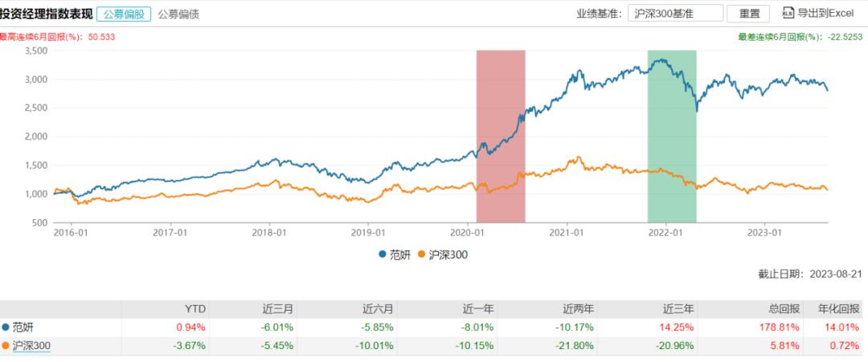Viewport: 868px width, 362px height.
Task: Toggle 范妍 series via chart legend label
Action: click(400, 254)
